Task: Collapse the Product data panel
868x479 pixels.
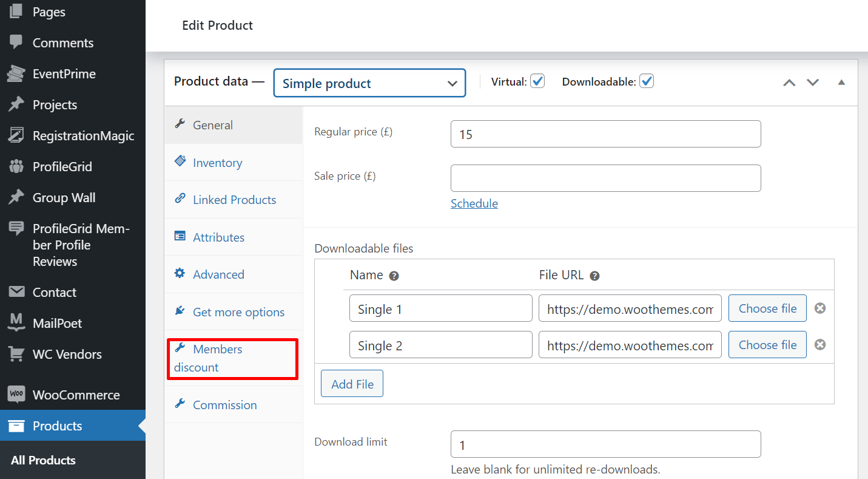Action: [841, 83]
